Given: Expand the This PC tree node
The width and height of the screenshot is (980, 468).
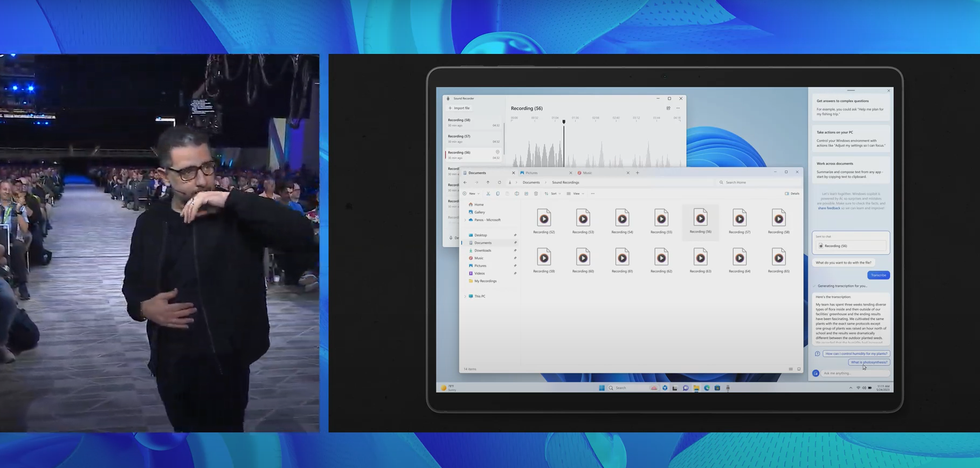Looking at the screenshot, I should (x=465, y=297).
